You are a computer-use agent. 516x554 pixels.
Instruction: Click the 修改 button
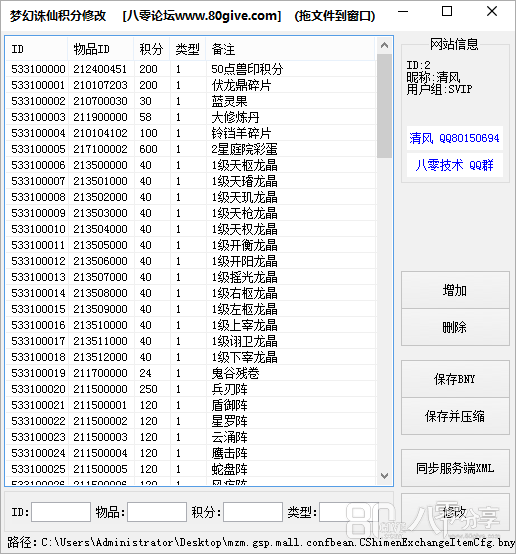coord(455,512)
